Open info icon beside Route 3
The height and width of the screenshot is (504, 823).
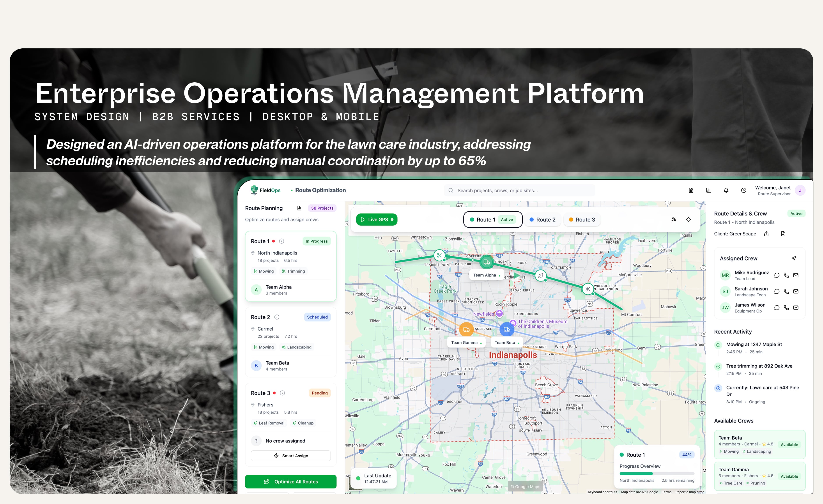pyautogui.click(x=282, y=393)
